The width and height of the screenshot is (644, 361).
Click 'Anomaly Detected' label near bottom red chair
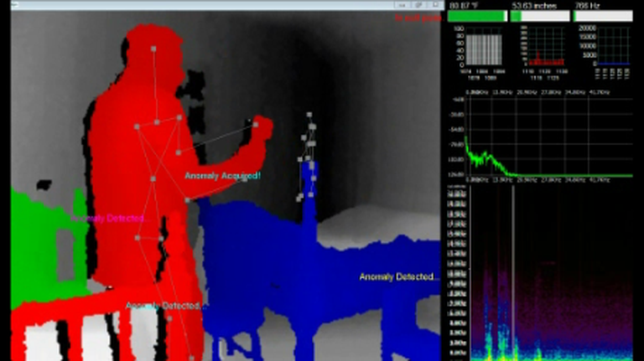163,307
